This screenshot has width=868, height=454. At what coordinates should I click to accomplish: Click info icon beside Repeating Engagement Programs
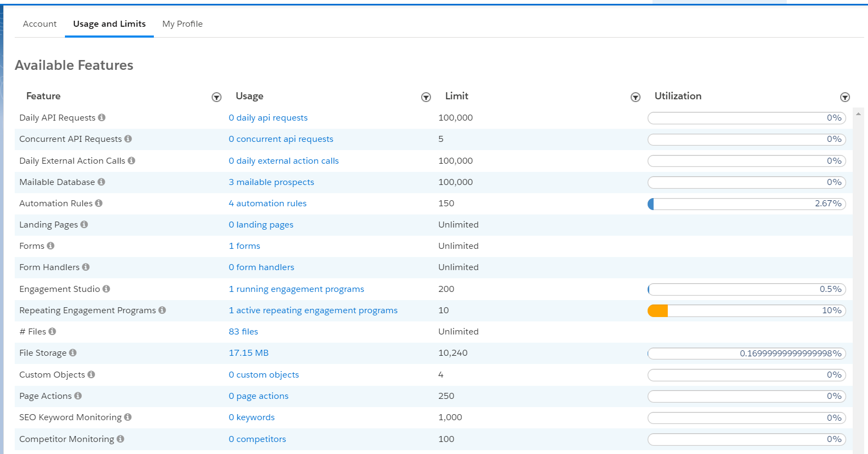point(162,310)
